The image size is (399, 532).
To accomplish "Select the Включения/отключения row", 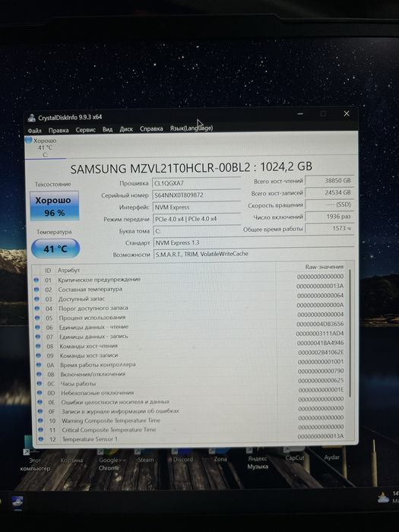I will pos(189,374).
